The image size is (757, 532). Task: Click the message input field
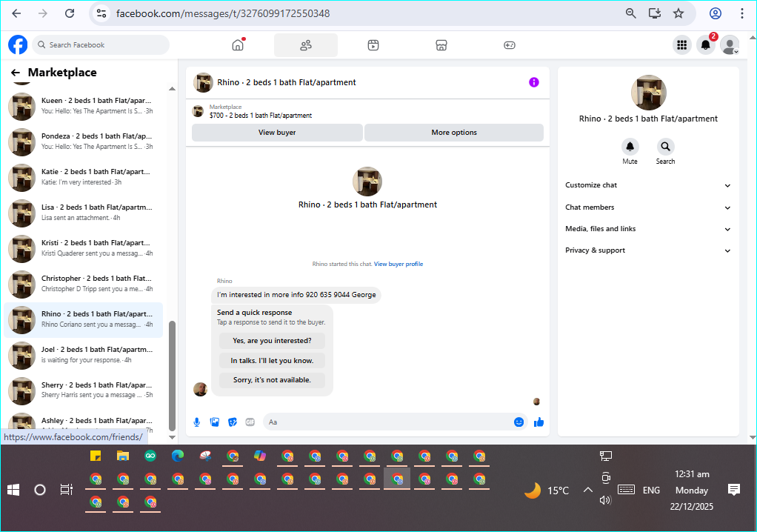pos(389,422)
